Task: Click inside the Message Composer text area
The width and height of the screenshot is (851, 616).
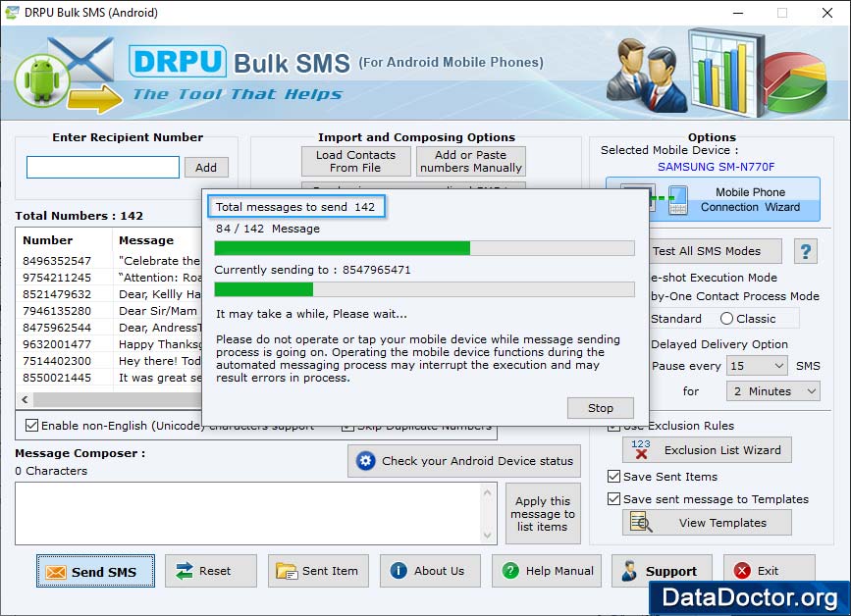Action: click(x=248, y=513)
